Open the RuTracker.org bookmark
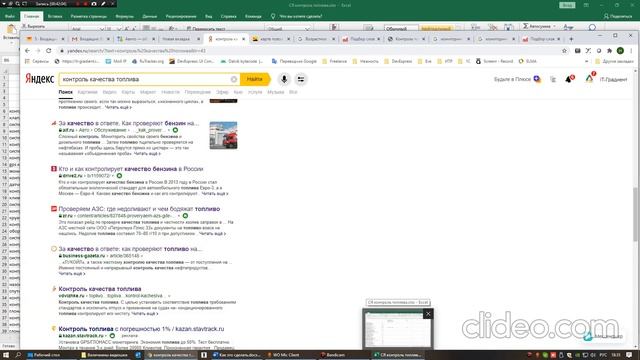Screen dimensions: 640x360 point(148,61)
